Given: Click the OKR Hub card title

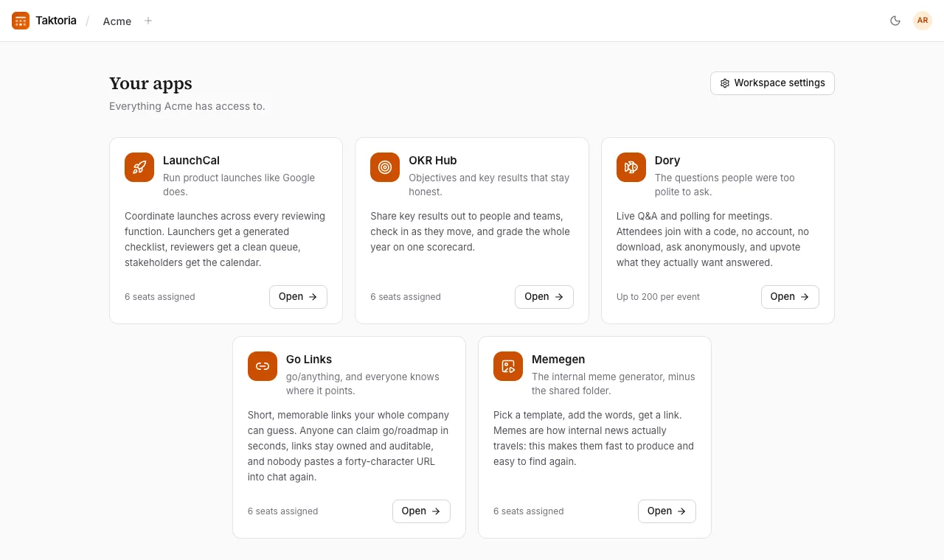Looking at the screenshot, I should 433,161.
